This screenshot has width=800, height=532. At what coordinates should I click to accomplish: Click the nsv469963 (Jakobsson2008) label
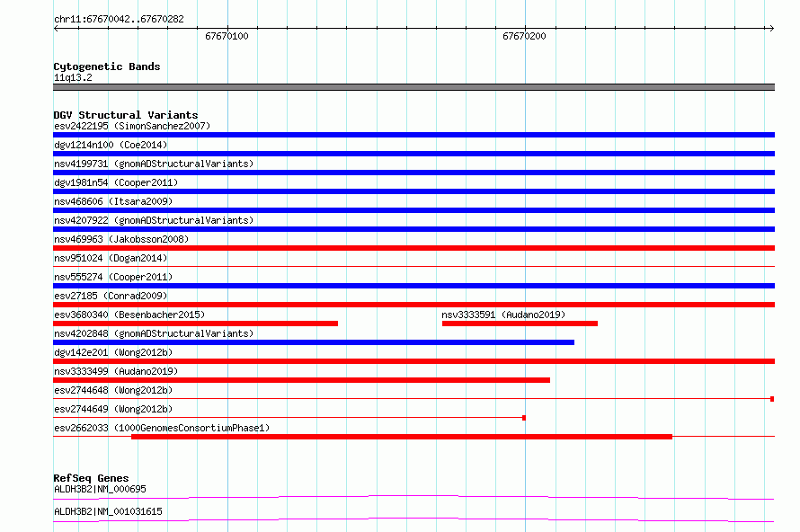(121, 239)
